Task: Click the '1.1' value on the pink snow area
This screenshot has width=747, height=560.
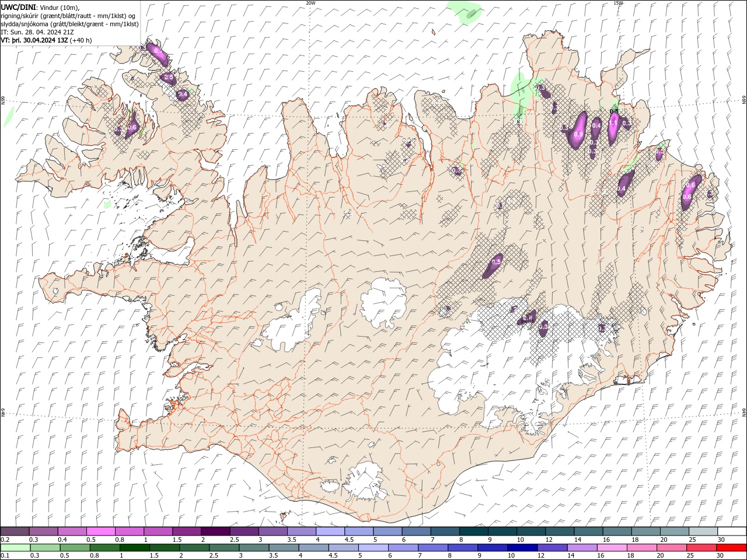Action: [613, 123]
